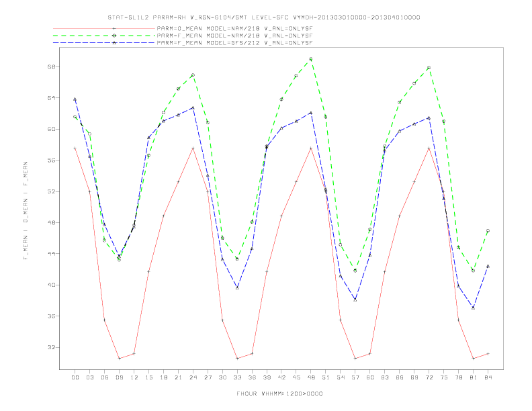Click the 54 forecast hour tick label
Image resolution: width=532 pixels, height=411 pixels.
coord(341,377)
